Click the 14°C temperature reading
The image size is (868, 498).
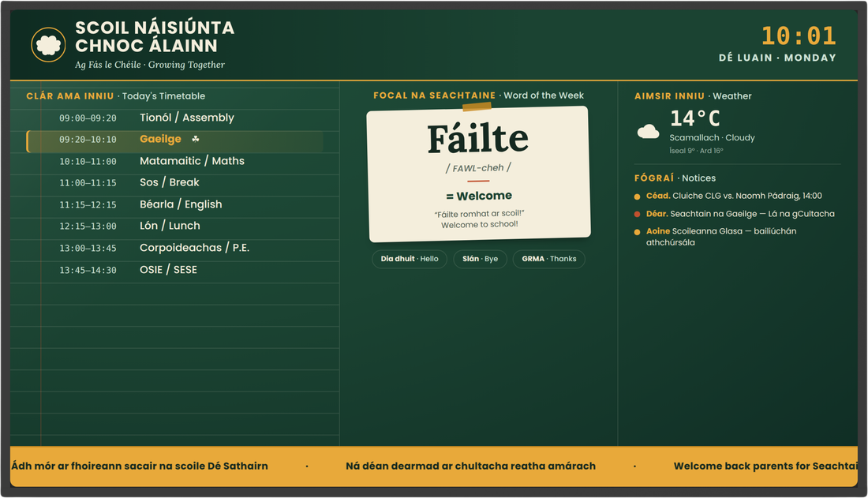coord(695,118)
